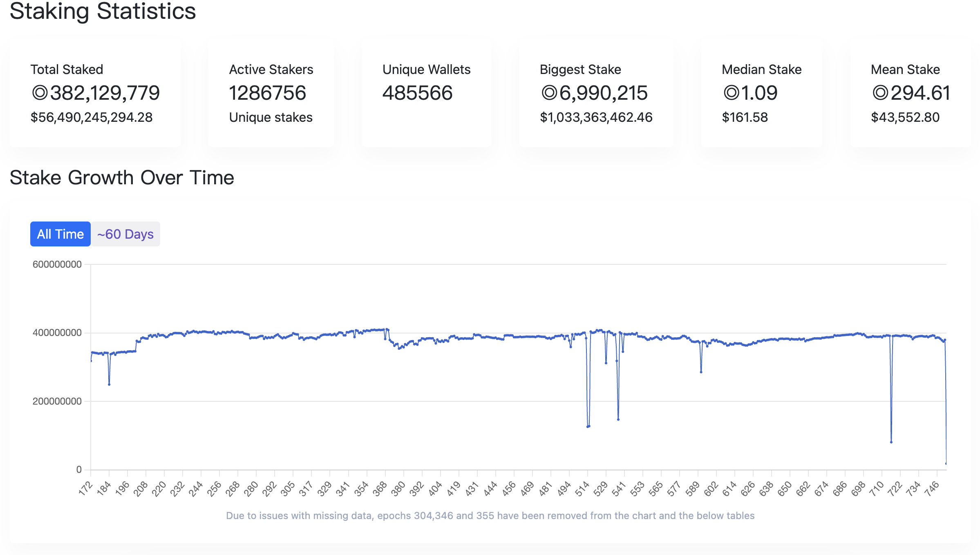Click the epoch 172 x-axis label
This screenshot has height=555, width=980.
85,489
